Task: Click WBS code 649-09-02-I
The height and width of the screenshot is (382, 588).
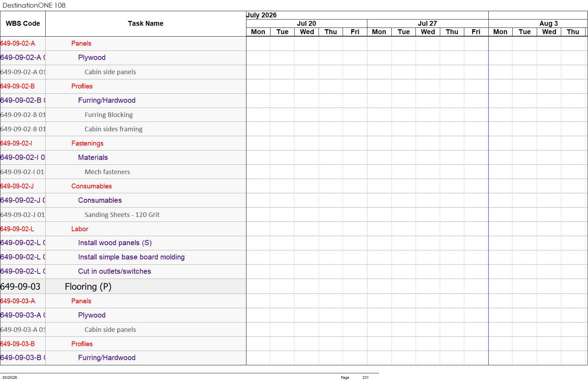Action: pos(16,143)
